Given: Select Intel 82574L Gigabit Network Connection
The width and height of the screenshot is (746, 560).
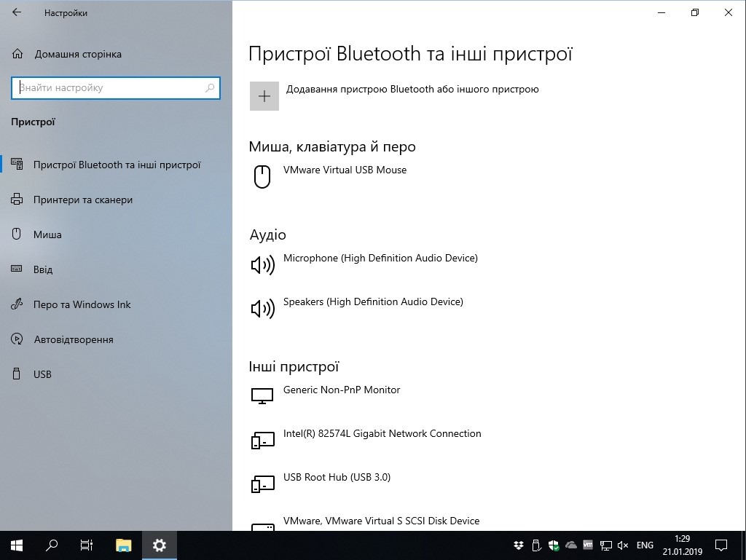Looking at the screenshot, I should click(x=382, y=433).
